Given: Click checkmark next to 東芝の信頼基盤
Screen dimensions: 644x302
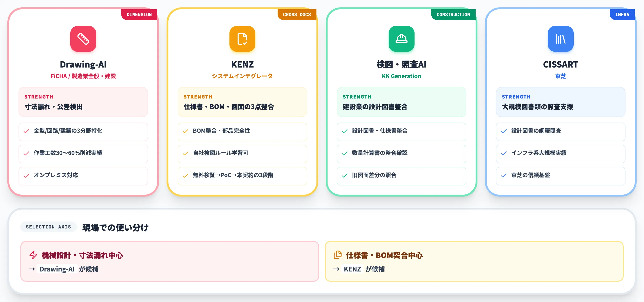Looking at the screenshot, I should click(504, 176).
